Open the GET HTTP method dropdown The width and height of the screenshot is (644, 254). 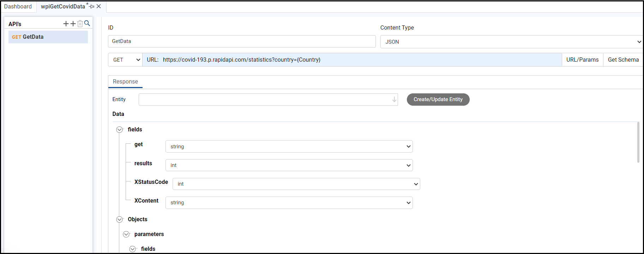tap(125, 60)
